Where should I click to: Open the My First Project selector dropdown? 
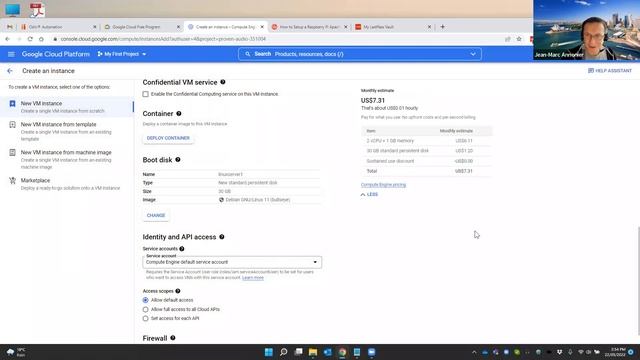[x=122, y=54]
